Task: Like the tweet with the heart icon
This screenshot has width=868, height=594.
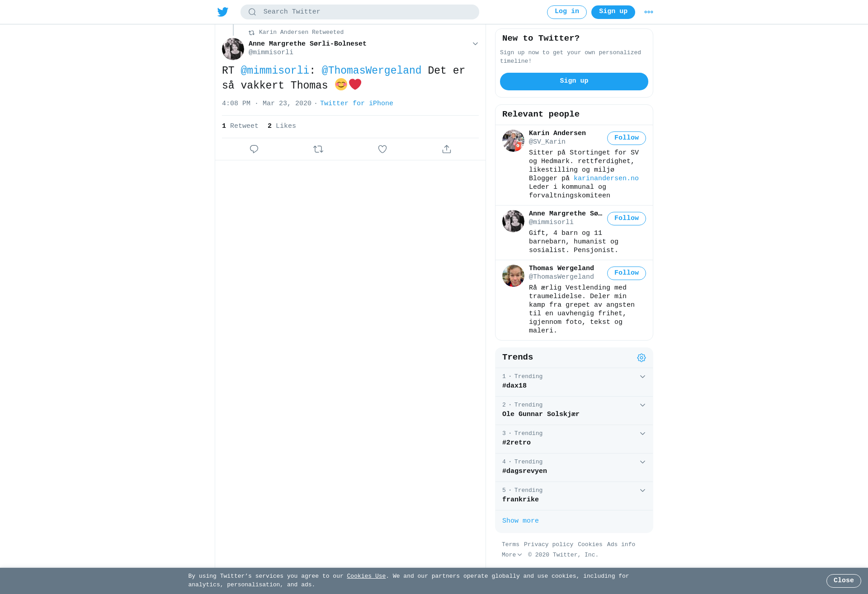Action: pos(382,149)
